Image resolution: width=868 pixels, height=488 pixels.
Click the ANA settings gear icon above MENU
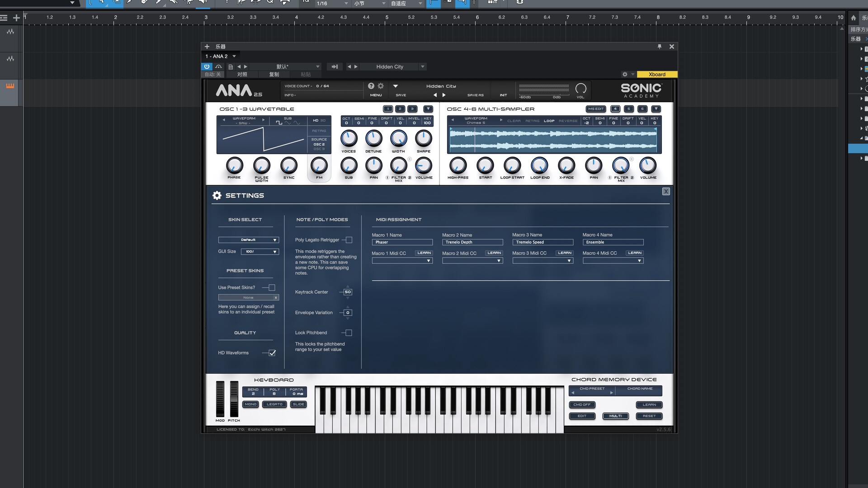click(x=381, y=86)
